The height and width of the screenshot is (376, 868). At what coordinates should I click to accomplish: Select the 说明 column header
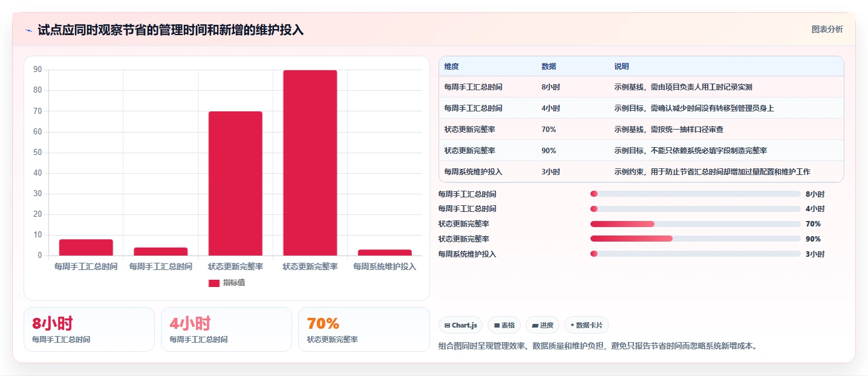[x=621, y=67]
